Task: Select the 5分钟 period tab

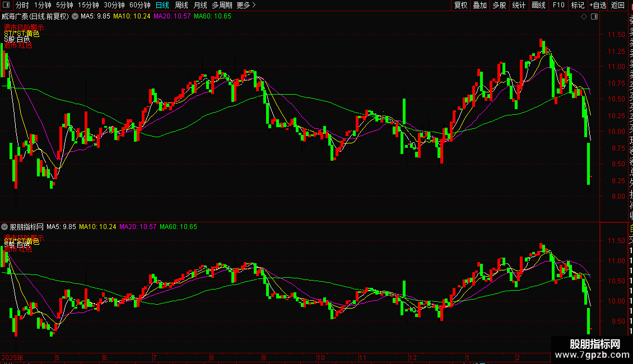Action: (x=64, y=5)
